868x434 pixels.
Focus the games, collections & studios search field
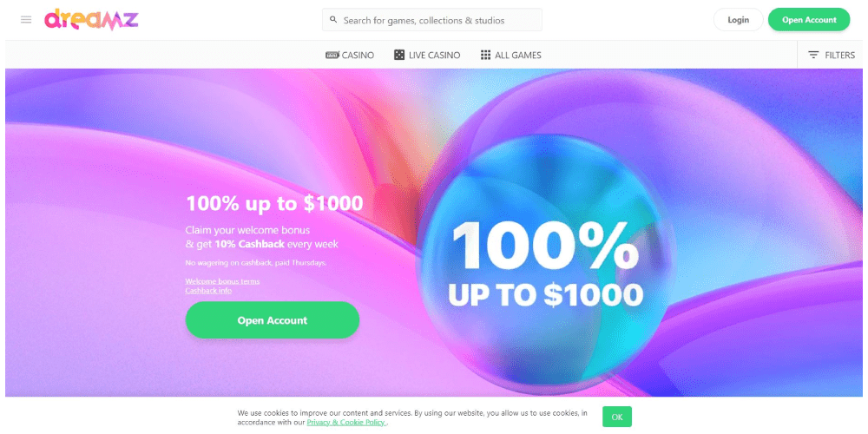(x=438, y=20)
